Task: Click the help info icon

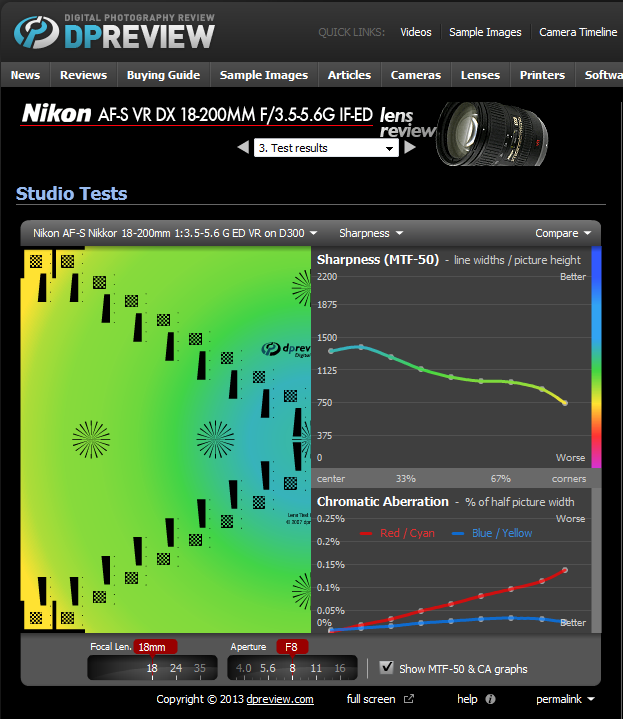Action: [490, 699]
